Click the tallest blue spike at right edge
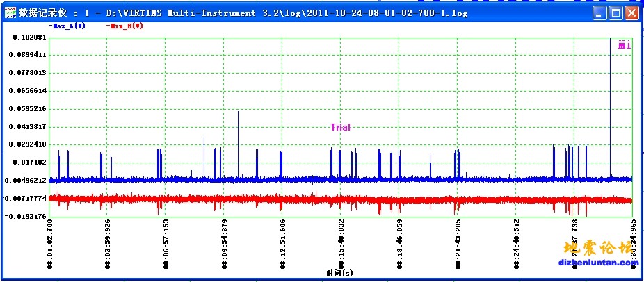The image size is (644, 282). coord(610,104)
